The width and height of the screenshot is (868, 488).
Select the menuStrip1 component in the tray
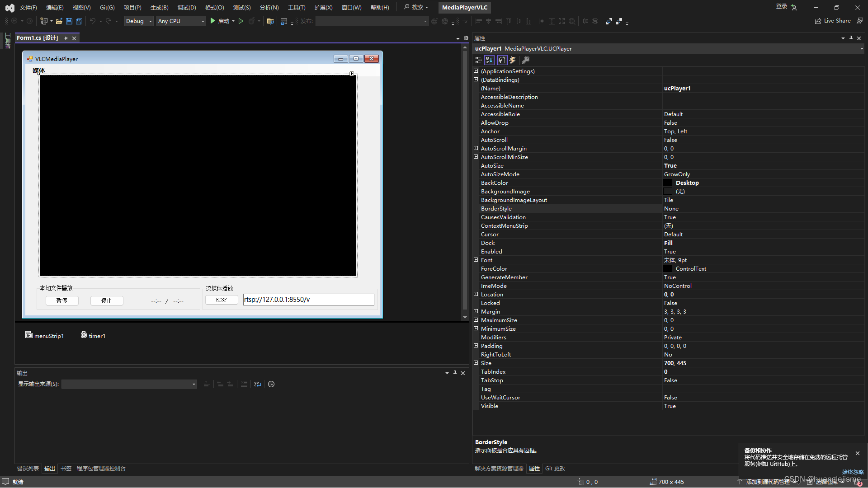(x=44, y=336)
